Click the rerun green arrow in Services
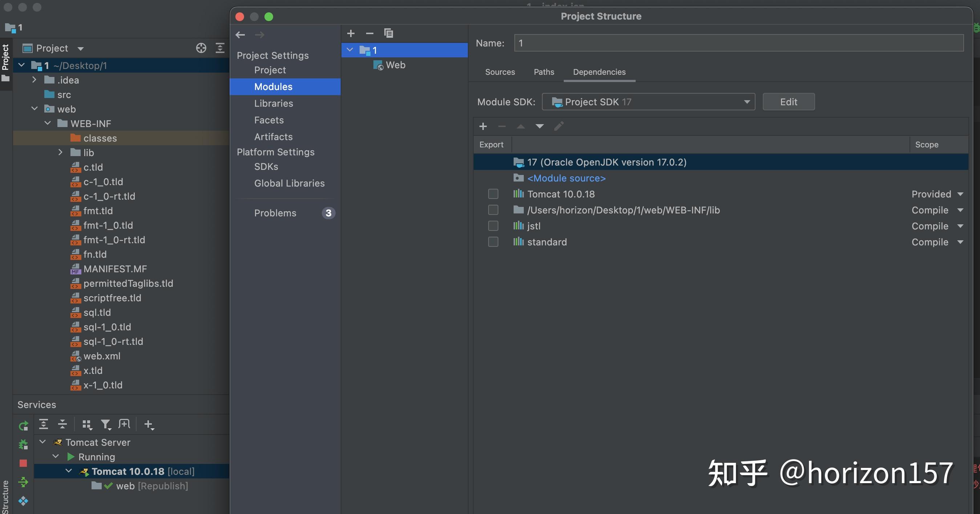980x514 pixels. (23, 426)
